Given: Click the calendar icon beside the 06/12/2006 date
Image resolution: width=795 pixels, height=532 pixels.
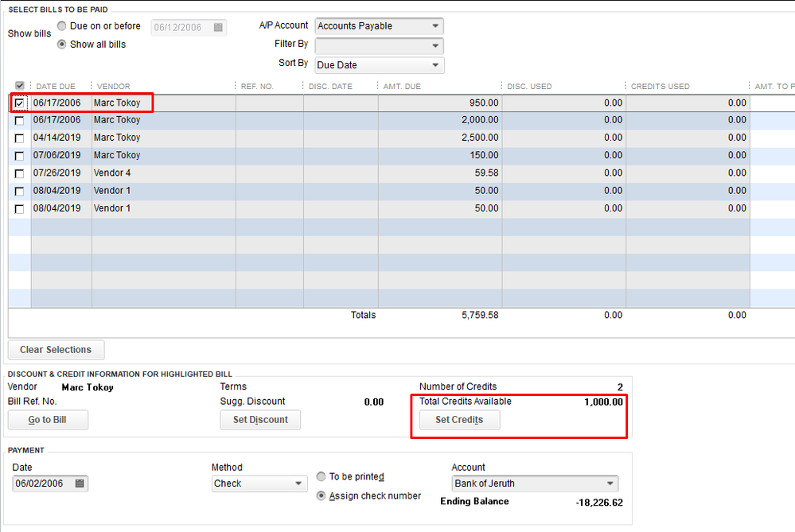Looking at the screenshot, I should pos(218,27).
